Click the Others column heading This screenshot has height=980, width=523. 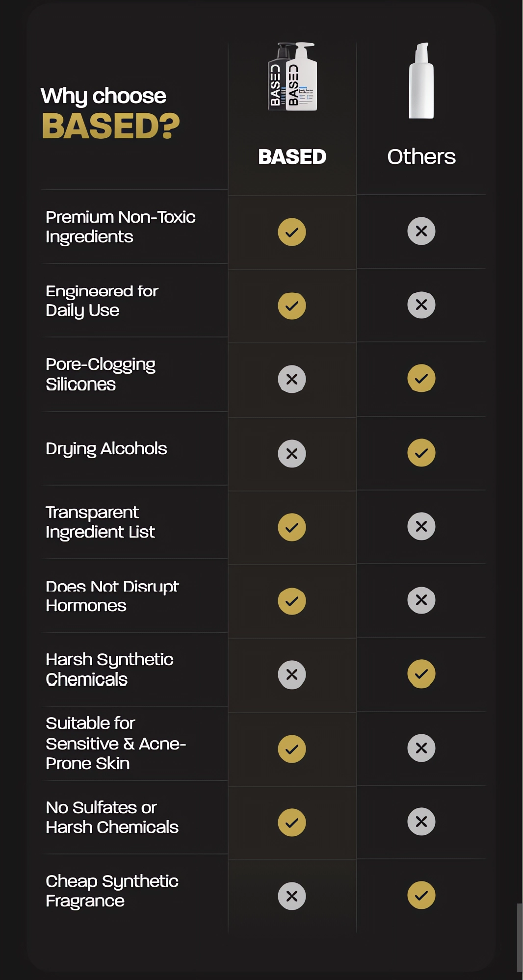pyautogui.click(x=421, y=157)
